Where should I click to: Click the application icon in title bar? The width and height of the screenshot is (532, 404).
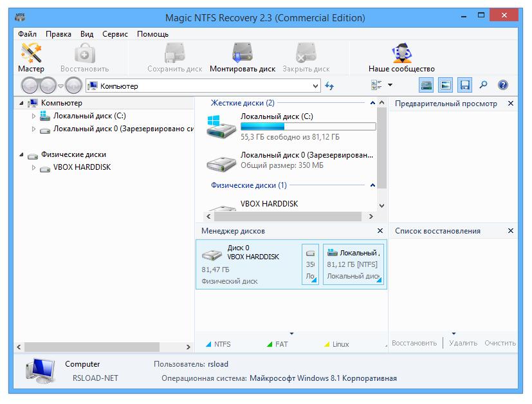[20, 17]
